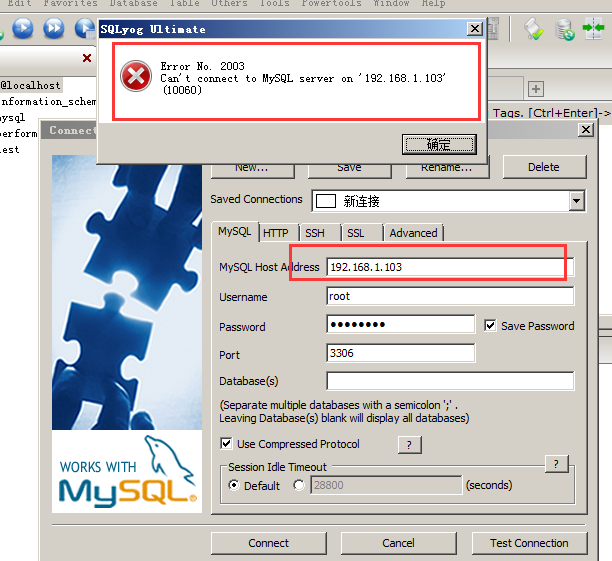Switch to the HTTP tab
Screen dimensions: 612x561
click(x=276, y=233)
